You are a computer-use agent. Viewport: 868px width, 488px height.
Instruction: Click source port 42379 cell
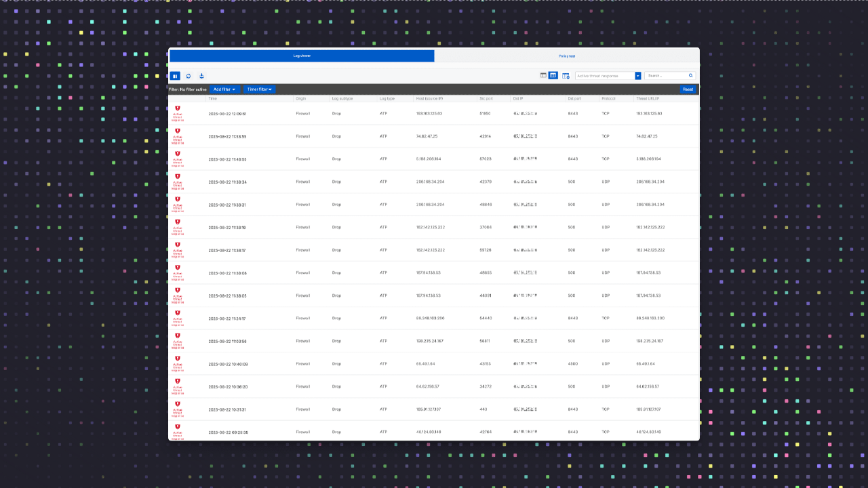(485, 182)
